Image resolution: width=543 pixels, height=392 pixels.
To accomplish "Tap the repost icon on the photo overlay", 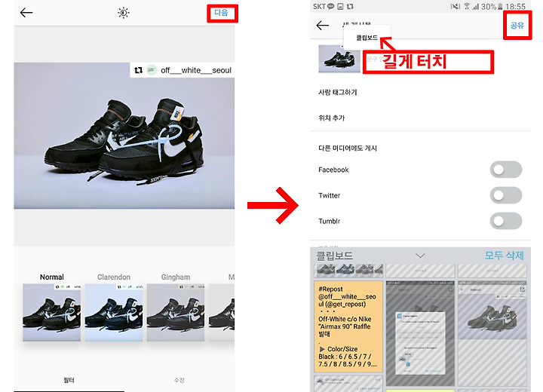I will [x=139, y=70].
